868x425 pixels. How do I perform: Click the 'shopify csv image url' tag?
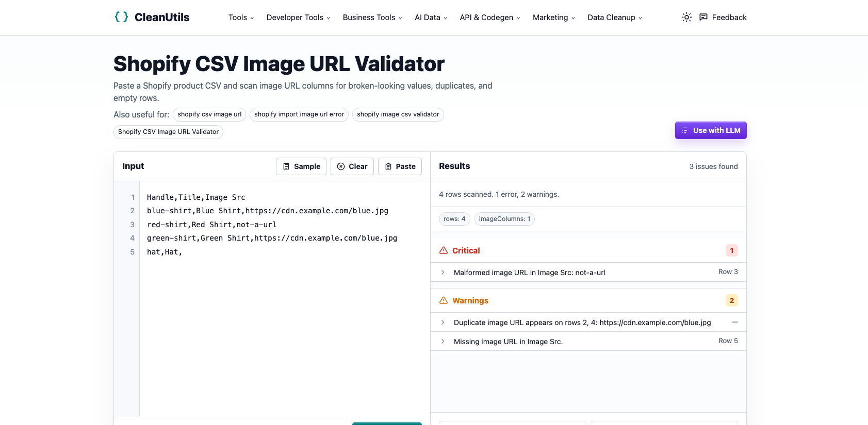[209, 114]
